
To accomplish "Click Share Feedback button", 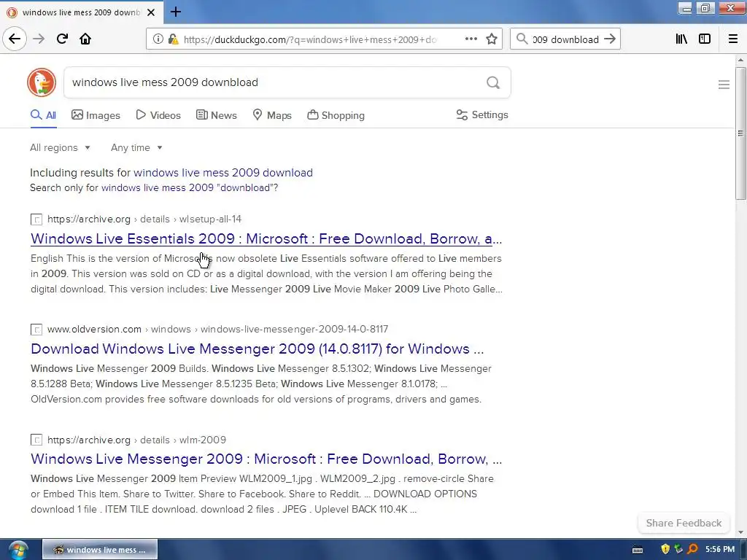I will pyautogui.click(x=684, y=524).
